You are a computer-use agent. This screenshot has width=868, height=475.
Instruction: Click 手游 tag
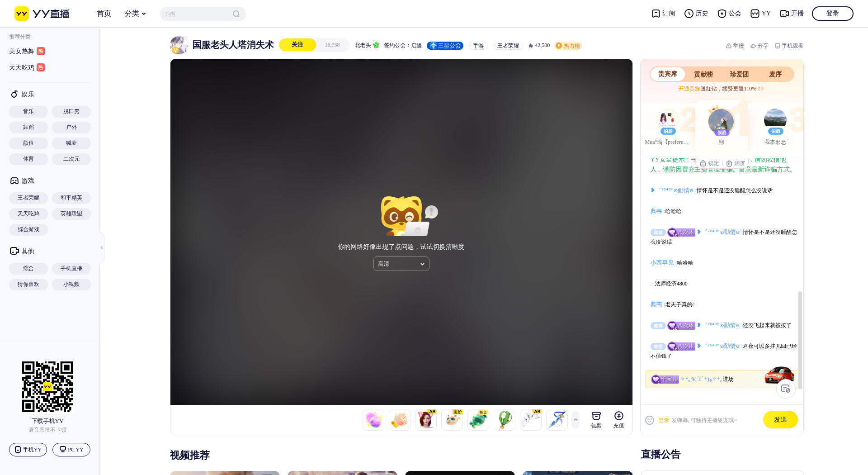(478, 46)
